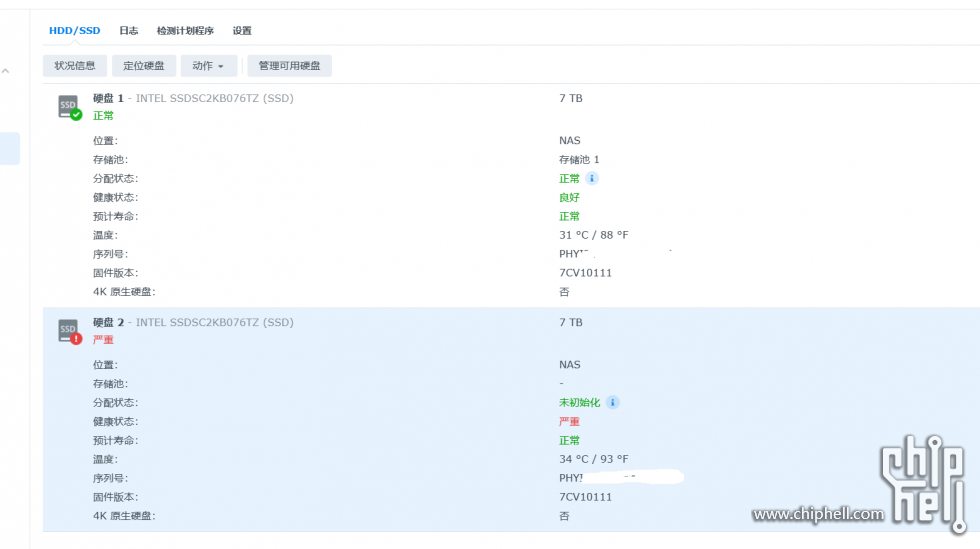Click the critical SSD icon for 硬盘 2
Screen dimensions: 980x549
pos(69,331)
